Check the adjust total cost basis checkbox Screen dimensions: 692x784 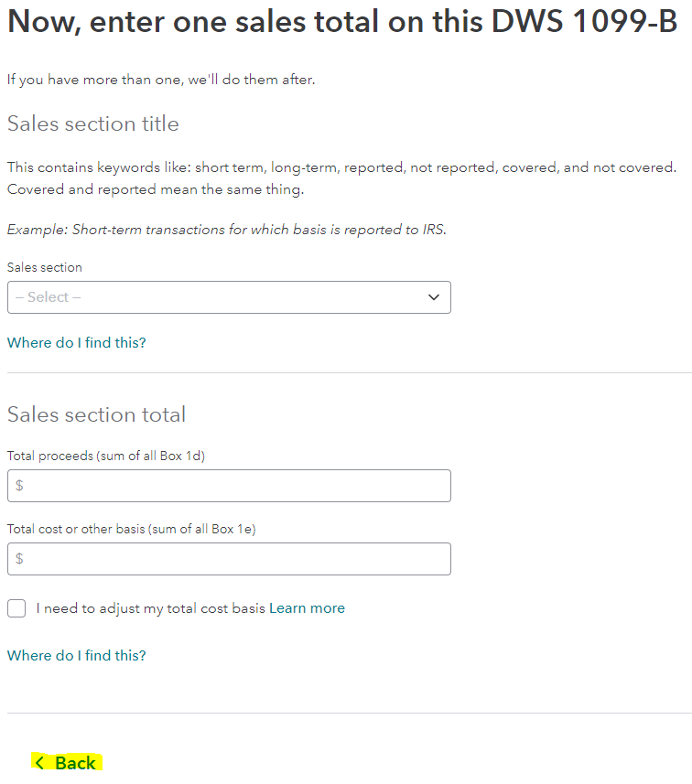coord(16,608)
